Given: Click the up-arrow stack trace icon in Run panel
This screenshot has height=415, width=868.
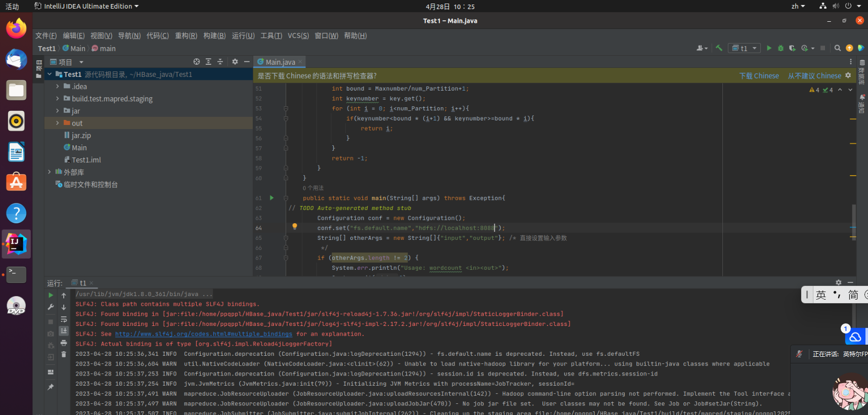Looking at the screenshot, I should [64, 295].
